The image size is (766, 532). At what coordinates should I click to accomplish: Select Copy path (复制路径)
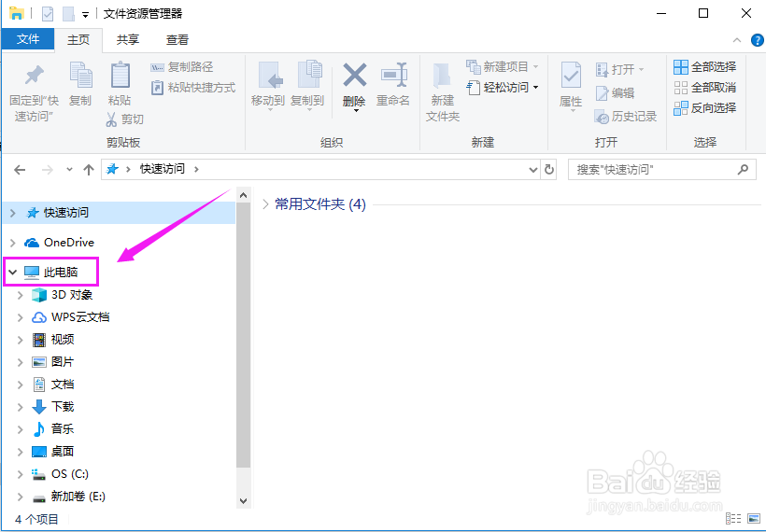tap(182, 67)
